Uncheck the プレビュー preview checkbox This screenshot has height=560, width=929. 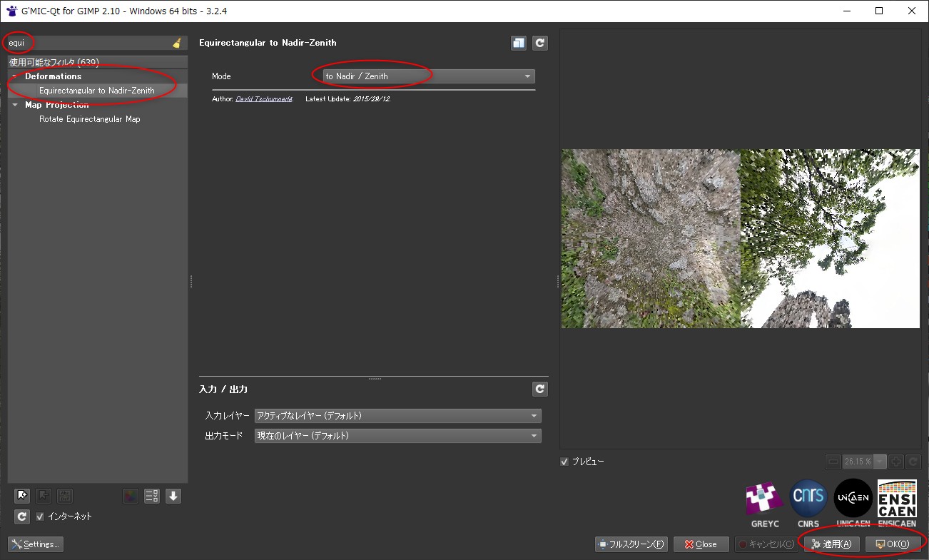coord(565,462)
